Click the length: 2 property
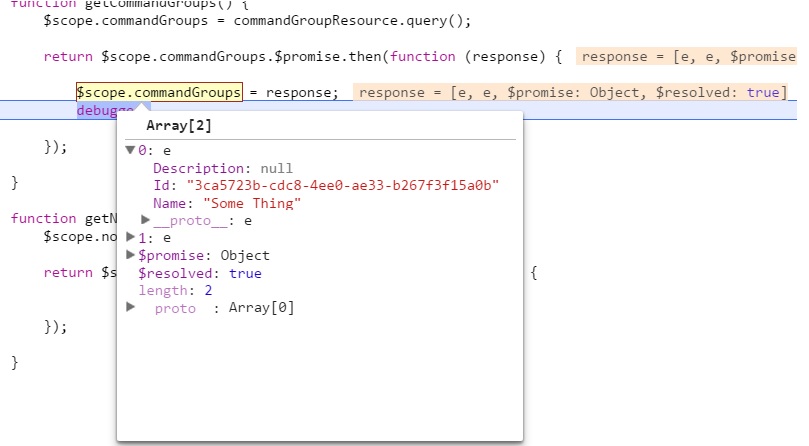 (x=175, y=291)
